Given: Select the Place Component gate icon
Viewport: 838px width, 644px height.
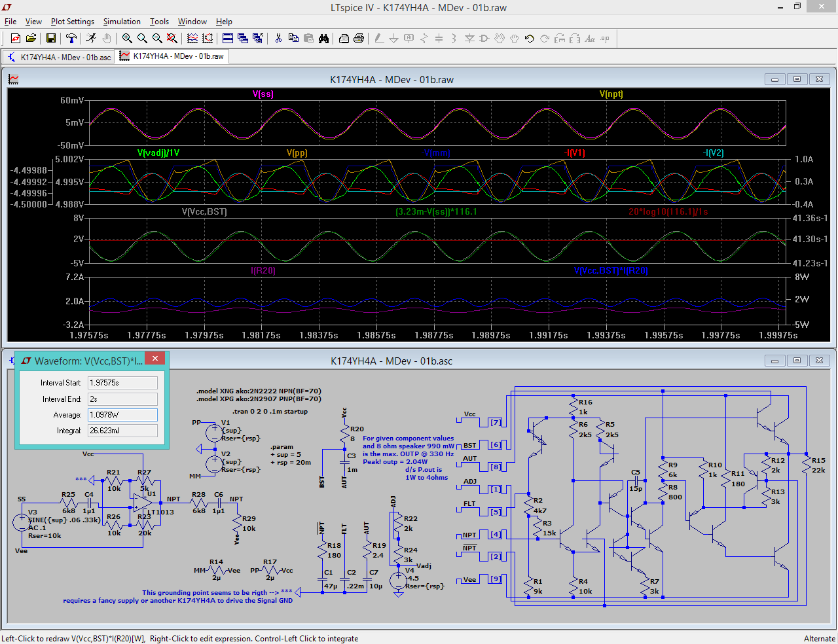Looking at the screenshot, I should [484, 39].
